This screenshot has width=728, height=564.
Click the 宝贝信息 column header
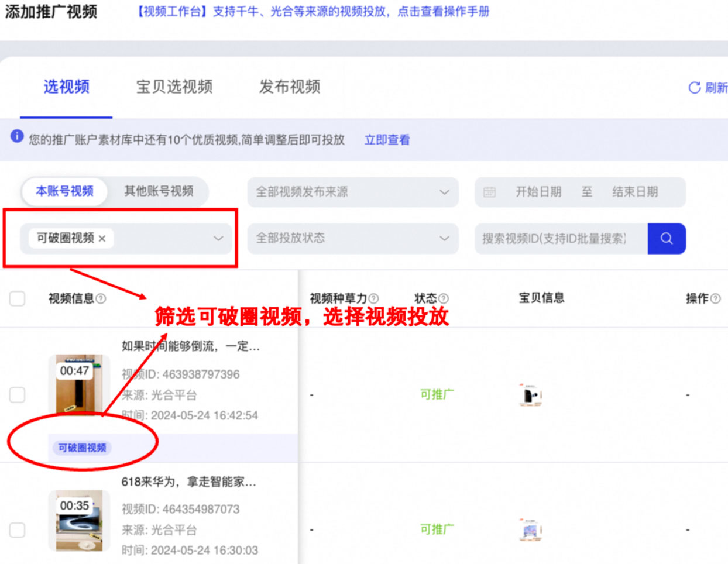[542, 298]
